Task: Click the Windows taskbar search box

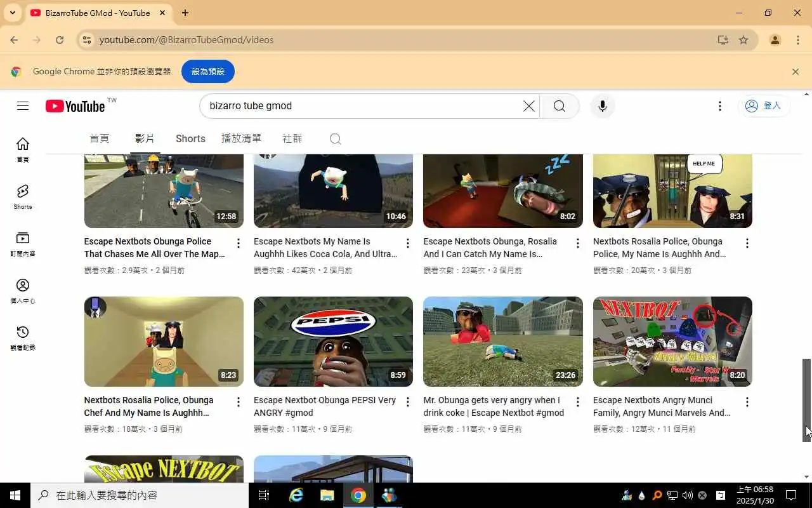Action: 140,495
